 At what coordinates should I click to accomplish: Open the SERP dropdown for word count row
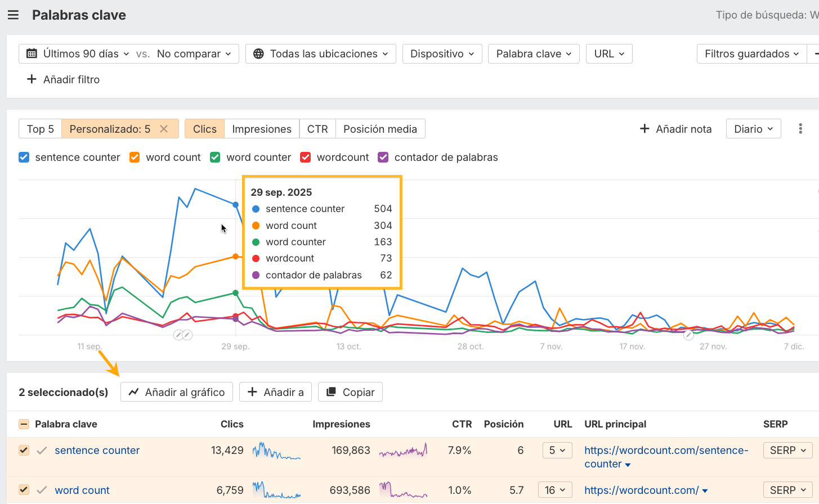click(787, 490)
